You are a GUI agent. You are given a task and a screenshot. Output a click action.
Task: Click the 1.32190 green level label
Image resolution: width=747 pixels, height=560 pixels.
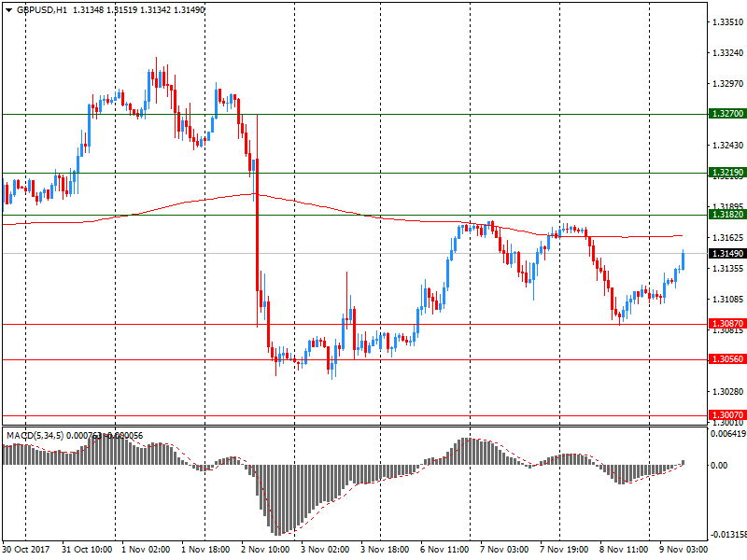727,173
